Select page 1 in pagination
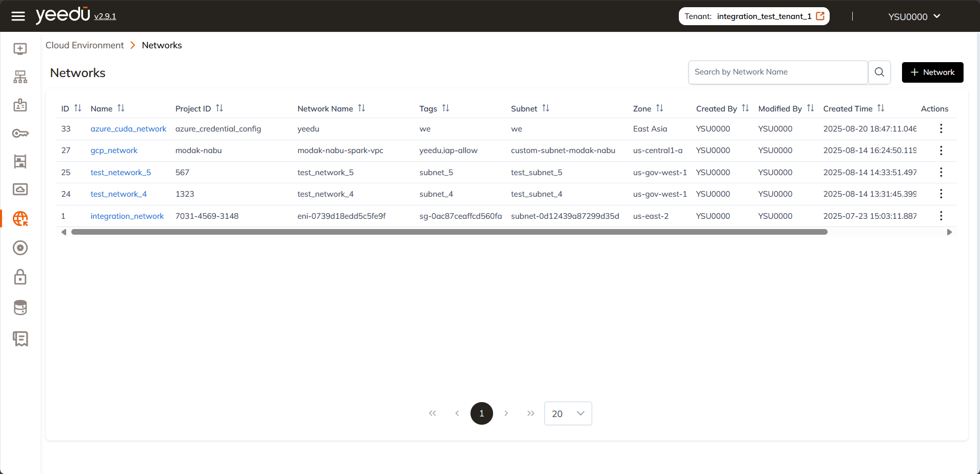Image resolution: width=980 pixels, height=474 pixels. [x=481, y=413]
